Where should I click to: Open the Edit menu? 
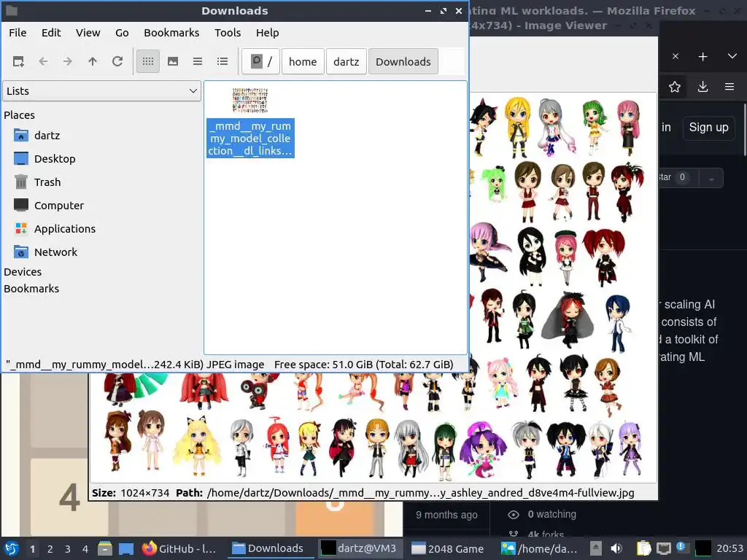click(x=51, y=33)
